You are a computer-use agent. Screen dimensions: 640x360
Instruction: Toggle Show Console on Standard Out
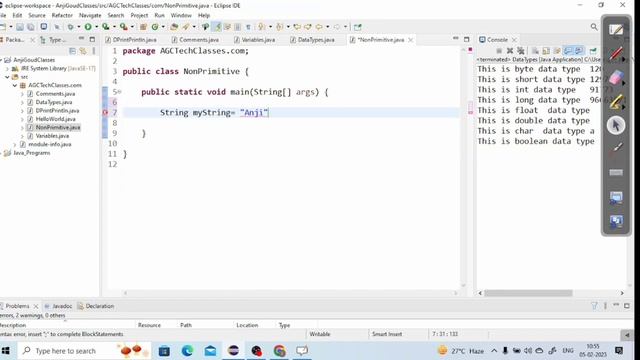[x=568, y=51]
